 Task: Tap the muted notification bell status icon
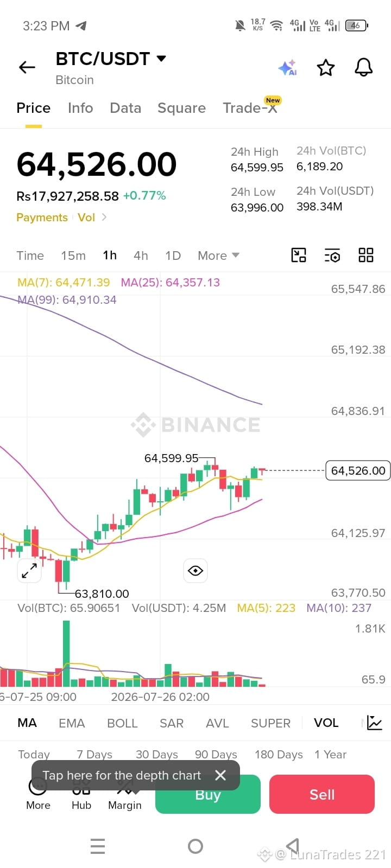(240, 25)
